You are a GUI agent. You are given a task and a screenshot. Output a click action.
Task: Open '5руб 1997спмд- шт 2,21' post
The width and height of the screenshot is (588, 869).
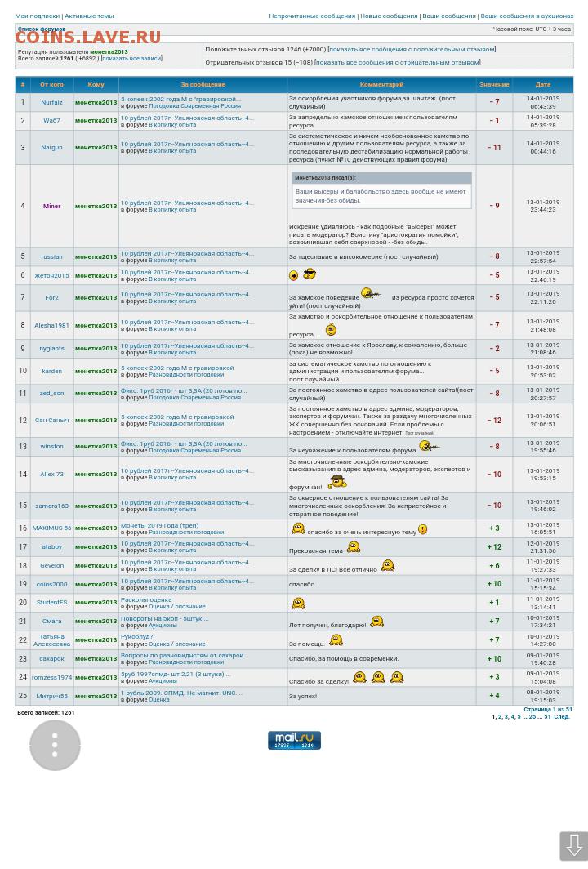(176, 675)
